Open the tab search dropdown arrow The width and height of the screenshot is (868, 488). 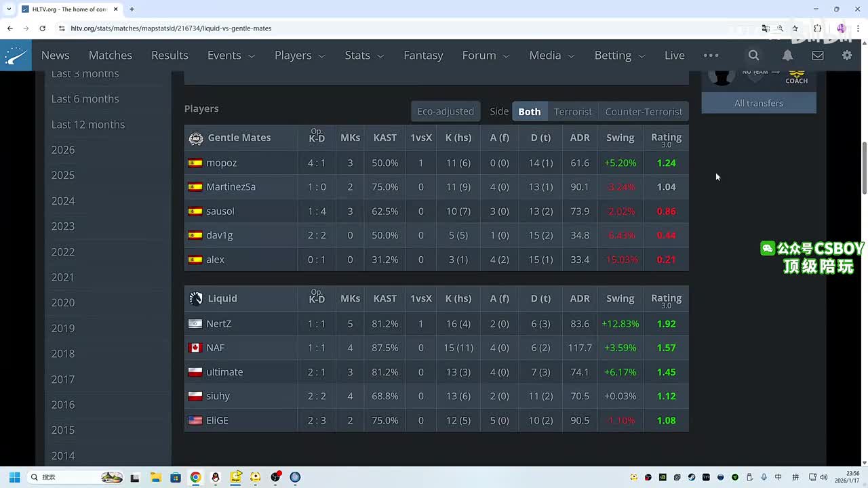pos(8,9)
